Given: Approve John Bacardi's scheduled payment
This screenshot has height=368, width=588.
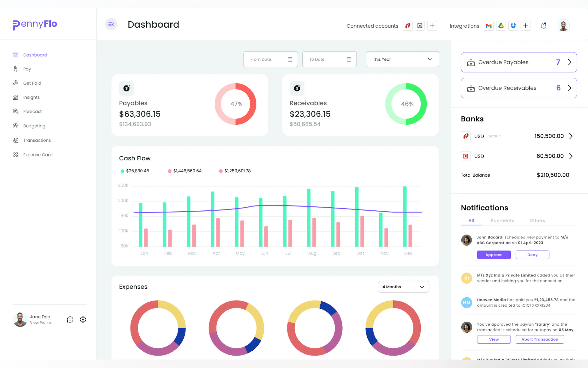Looking at the screenshot, I should 494,255.
